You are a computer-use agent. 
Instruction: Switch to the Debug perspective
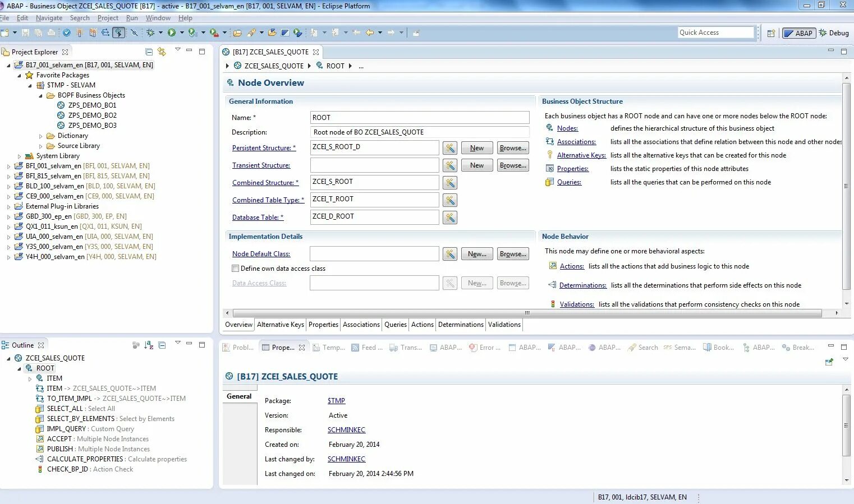click(834, 33)
